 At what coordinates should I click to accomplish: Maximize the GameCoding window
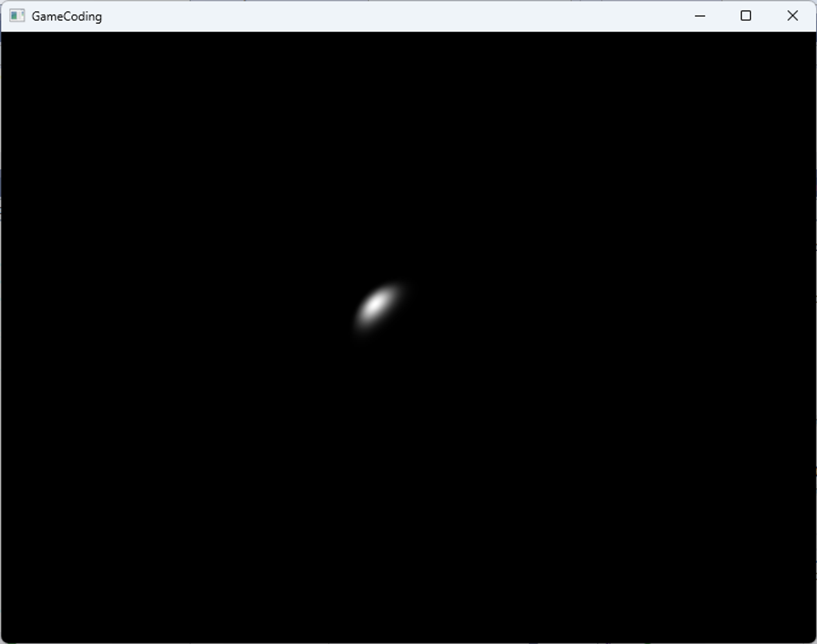click(746, 16)
